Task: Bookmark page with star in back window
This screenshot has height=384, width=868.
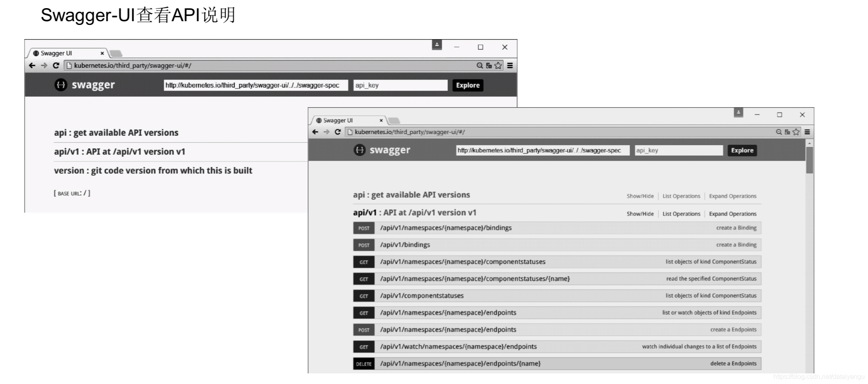Action: (x=498, y=66)
